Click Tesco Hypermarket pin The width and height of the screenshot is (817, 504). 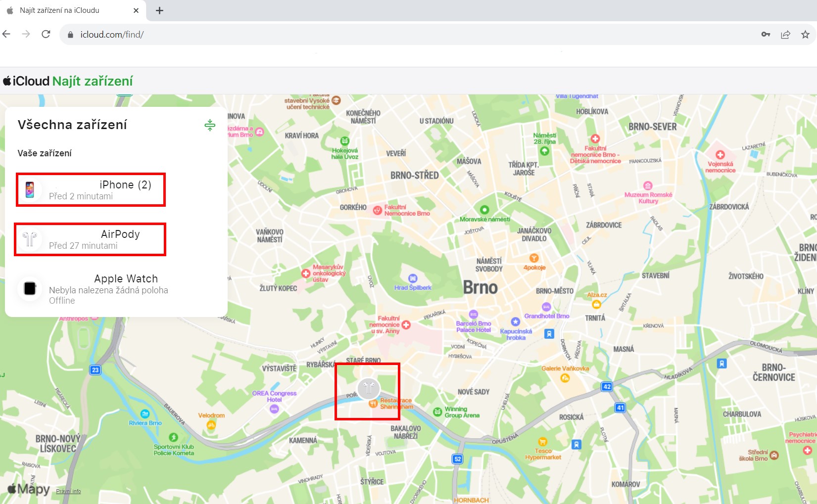[543, 442]
